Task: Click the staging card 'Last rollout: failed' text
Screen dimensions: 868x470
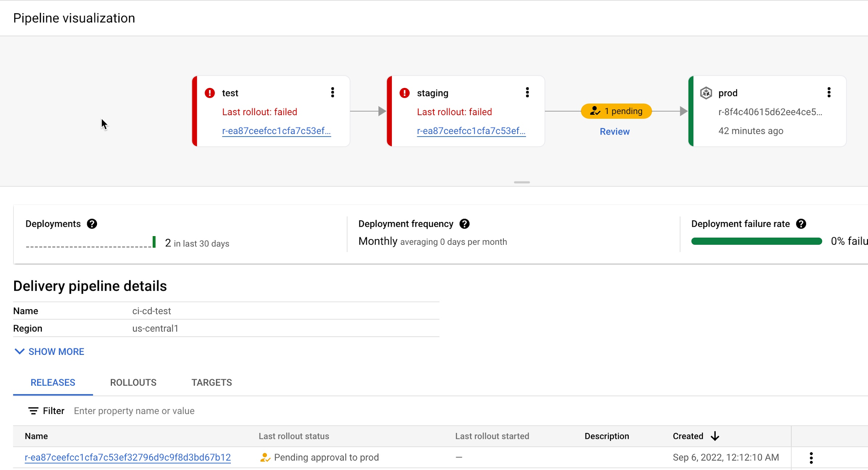Action: coord(455,112)
